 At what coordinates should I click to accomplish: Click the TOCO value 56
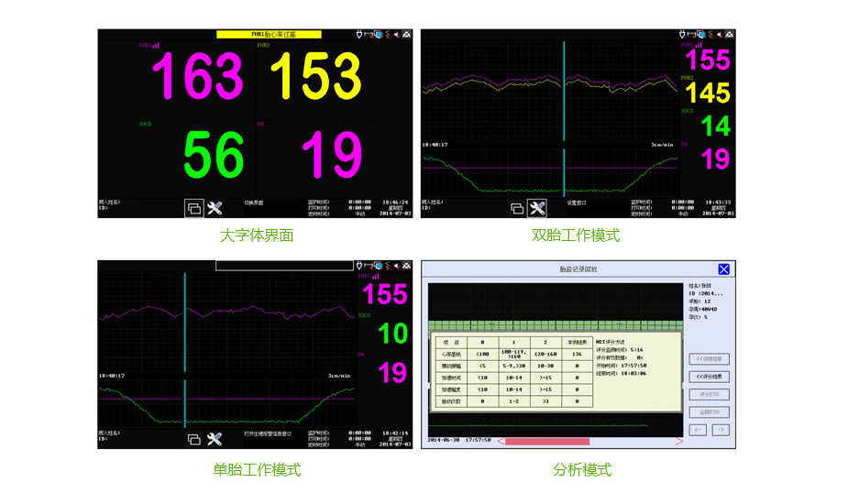coord(215,155)
